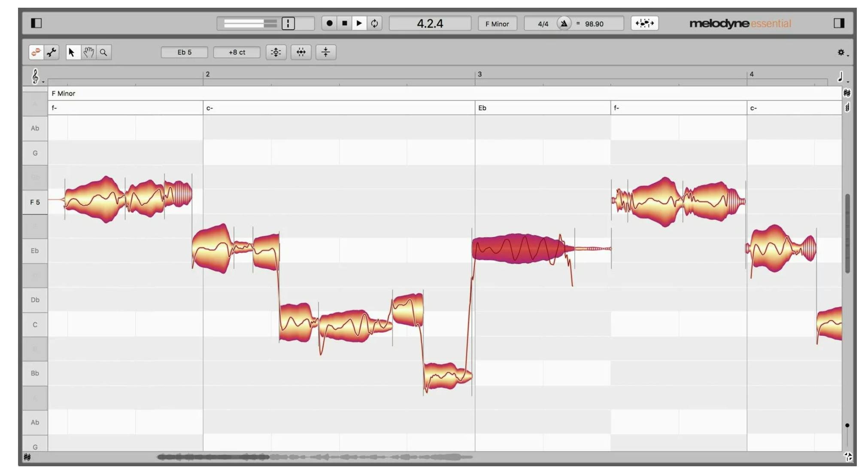Open the wrench tool options
This screenshot has height=474, width=868.
[x=51, y=52]
